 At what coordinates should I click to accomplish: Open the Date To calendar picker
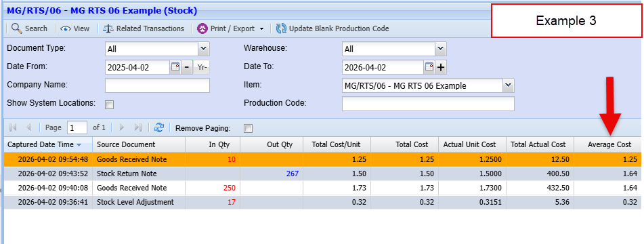point(429,67)
